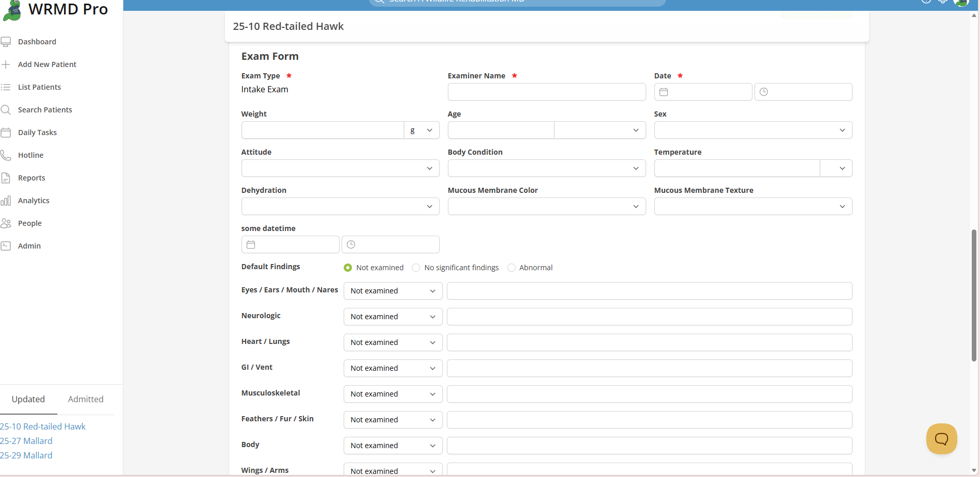Click the Weight input field
The width and height of the screenshot is (980, 477).
click(x=323, y=130)
